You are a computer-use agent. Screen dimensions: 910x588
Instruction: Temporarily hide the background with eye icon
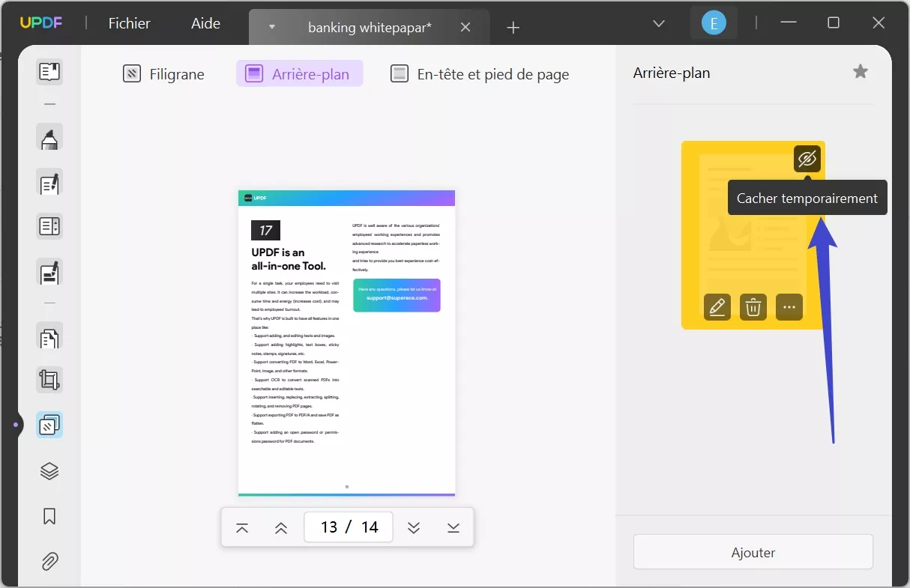(807, 159)
